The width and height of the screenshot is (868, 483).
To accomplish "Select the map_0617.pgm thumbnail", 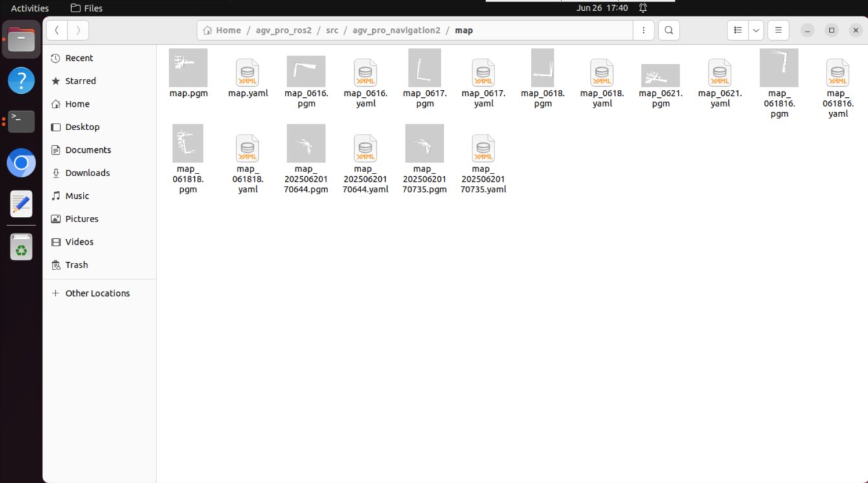I will 425,67.
